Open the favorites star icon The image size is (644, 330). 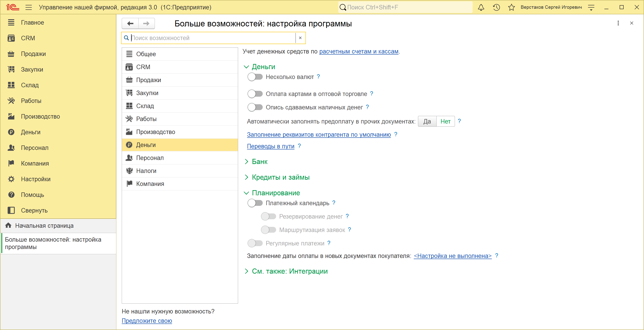click(512, 7)
